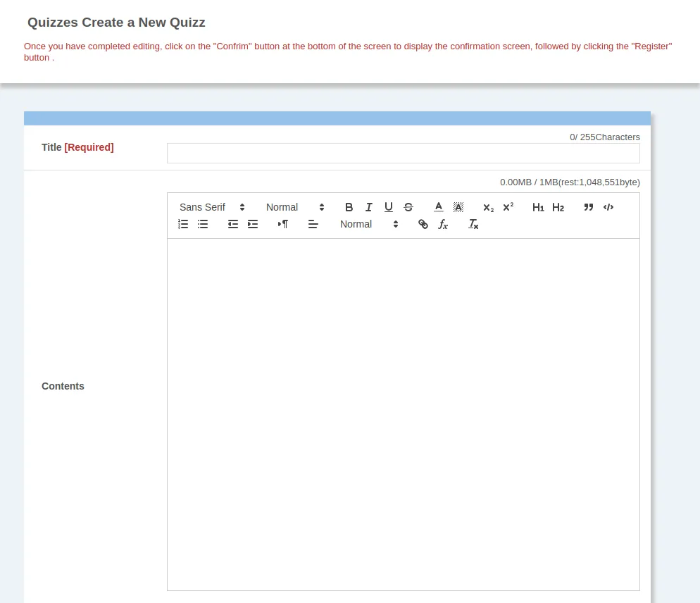Insert a formula using the fx icon
Image resolution: width=700 pixels, height=603 pixels.
point(442,224)
